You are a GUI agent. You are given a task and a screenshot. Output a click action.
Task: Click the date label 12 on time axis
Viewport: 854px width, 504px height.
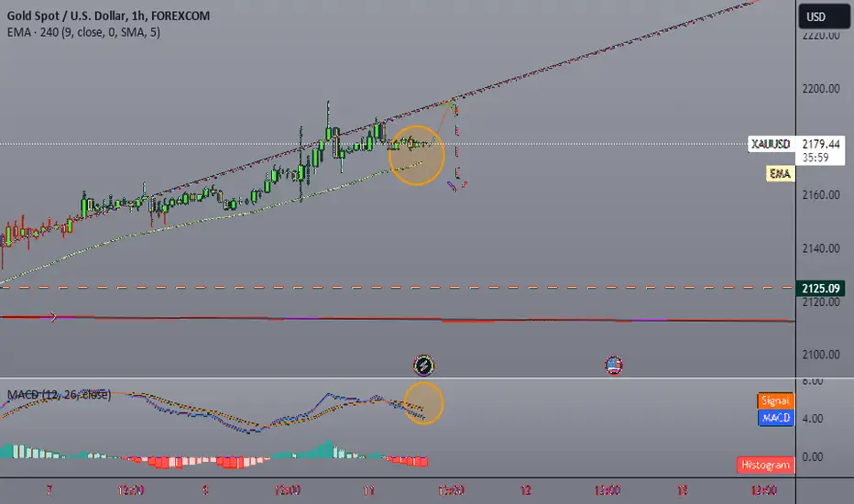(526, 490)
